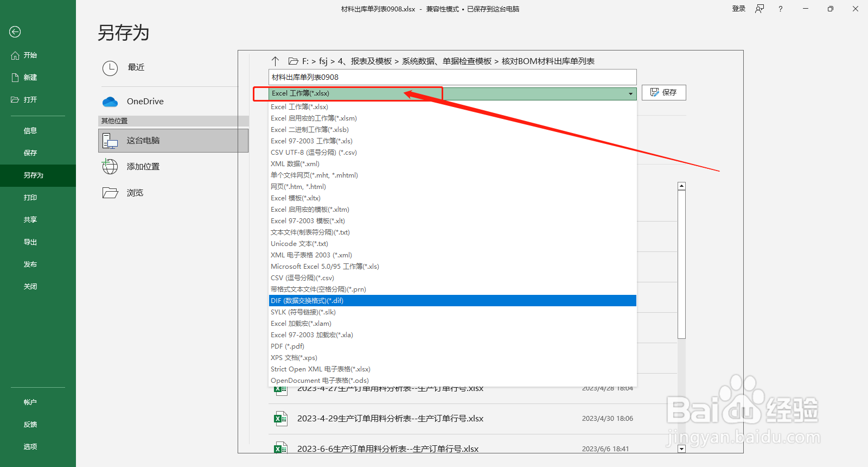Choose OpenDocument 电子表格(*.ods)

tap(452, 381)
